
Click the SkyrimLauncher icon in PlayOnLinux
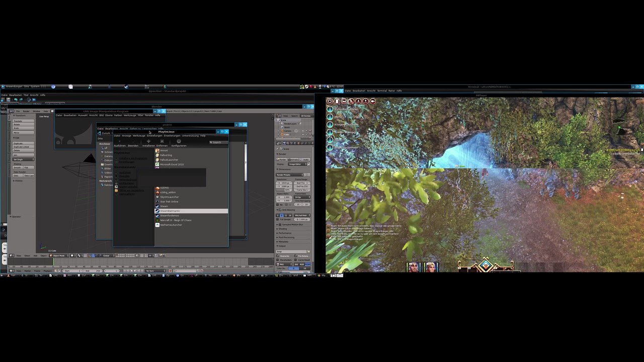click(157, 197)
